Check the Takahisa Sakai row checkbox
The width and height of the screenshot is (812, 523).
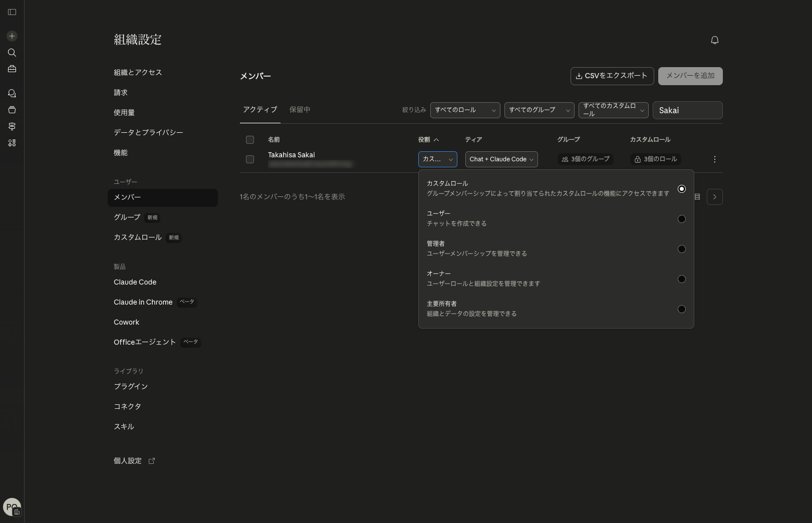coord(250,159)
